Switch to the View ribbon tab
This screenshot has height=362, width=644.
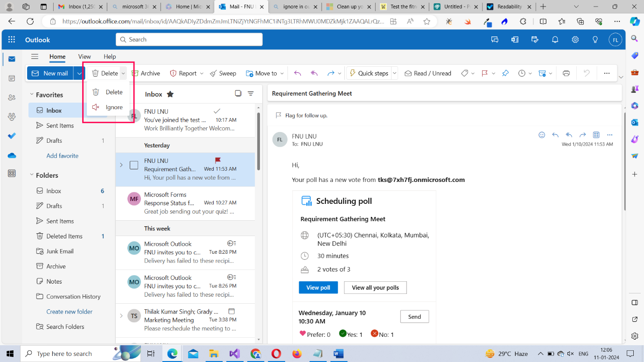pyautogui.click(x=84, y=56)
